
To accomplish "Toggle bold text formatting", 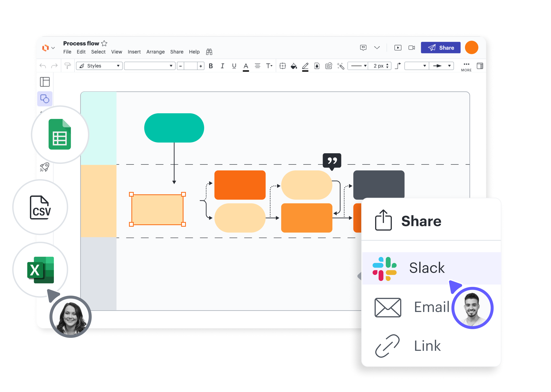I will click(211, 66).
